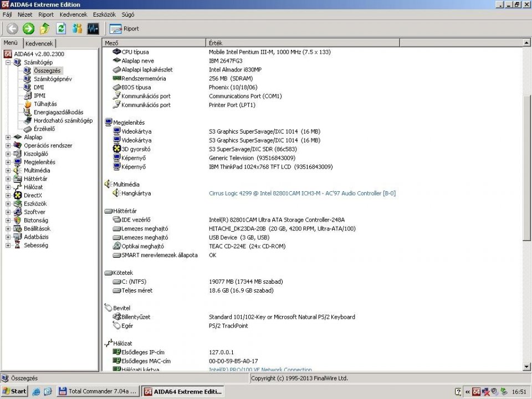The width and height of the screenshot is (532, 399).
Task: Select Túlhajtás tree item
Action: pyautogui.click(x=45, y=104)
